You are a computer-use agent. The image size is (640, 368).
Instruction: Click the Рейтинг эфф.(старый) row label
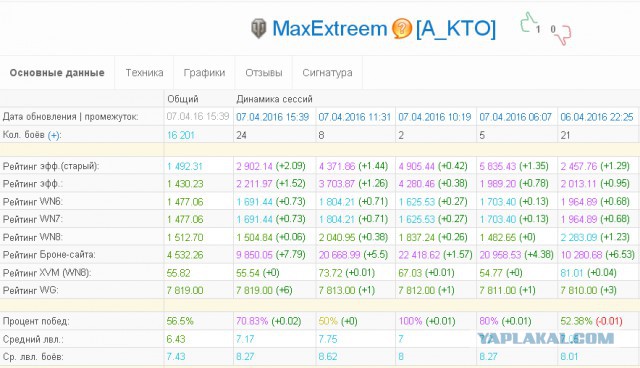(x=51, y=166)
